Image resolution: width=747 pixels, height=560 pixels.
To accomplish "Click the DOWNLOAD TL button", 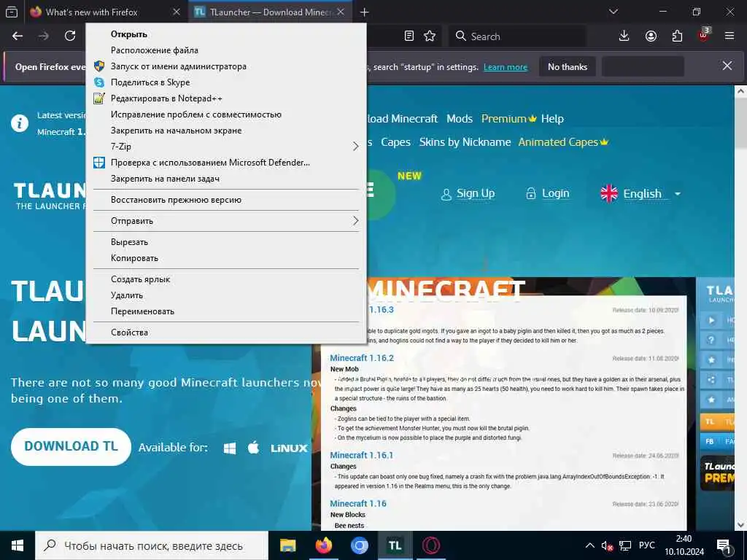I will (71, 447).
